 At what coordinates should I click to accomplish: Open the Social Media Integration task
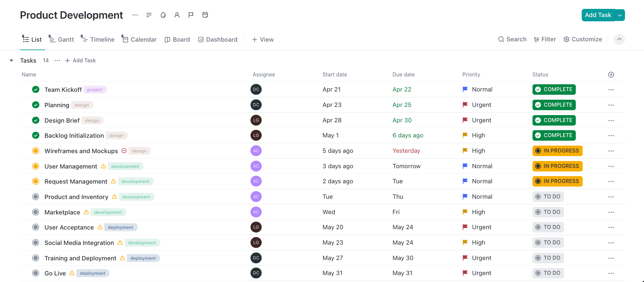point(79,243)
